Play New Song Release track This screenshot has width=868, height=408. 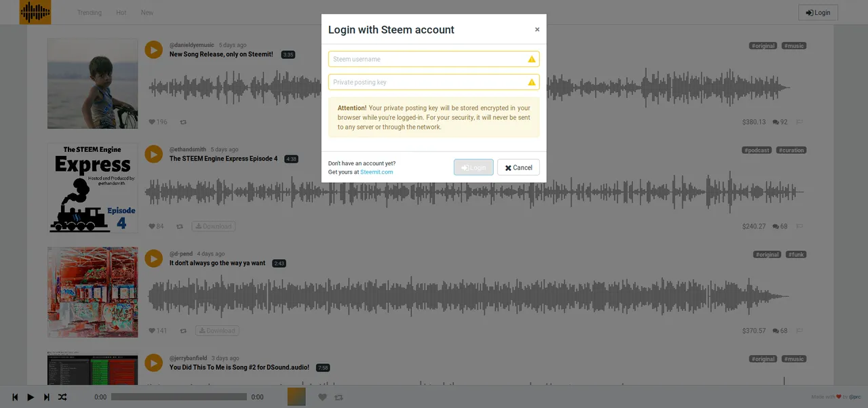click(x=154, y=50)
